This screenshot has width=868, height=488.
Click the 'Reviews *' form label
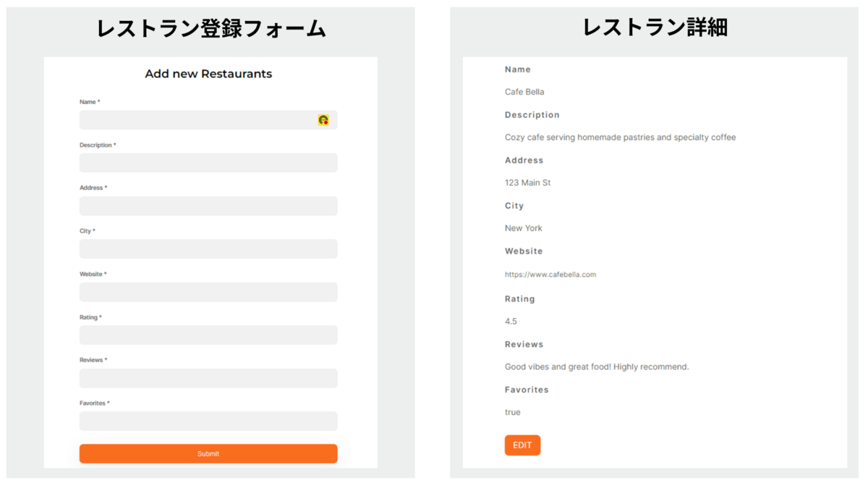[x=93, y=360]
